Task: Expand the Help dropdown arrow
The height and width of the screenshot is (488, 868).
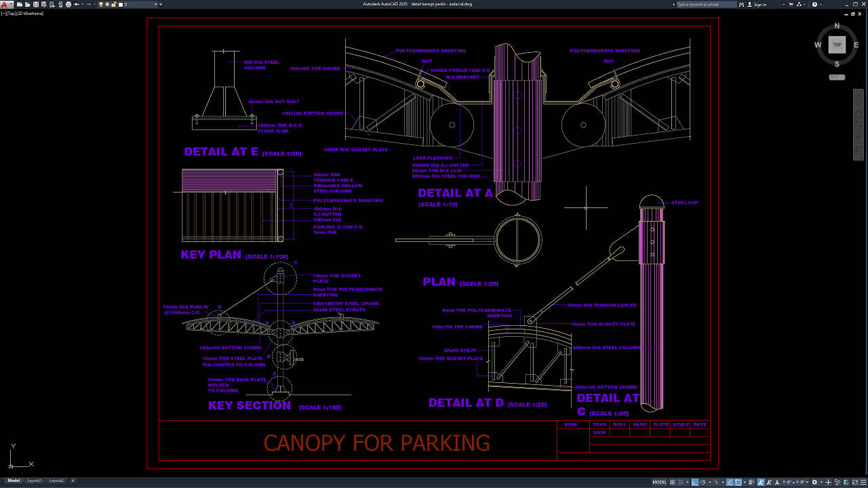Action: click(821, 4)
